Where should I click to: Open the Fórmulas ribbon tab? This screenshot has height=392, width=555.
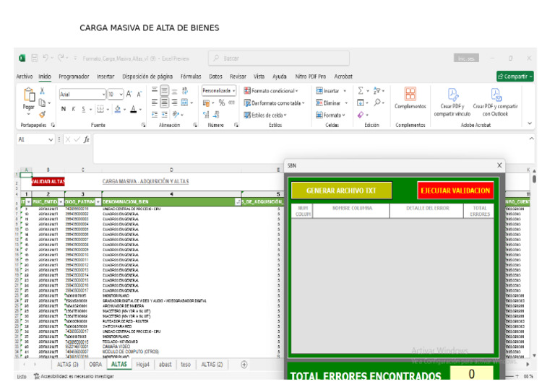[x=190, y=76]
